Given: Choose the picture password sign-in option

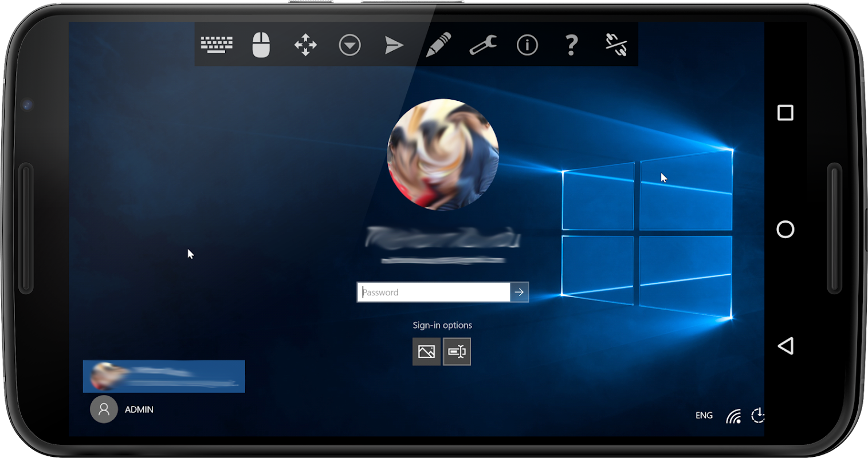Looking at the screenshot, I should [427, 352].
